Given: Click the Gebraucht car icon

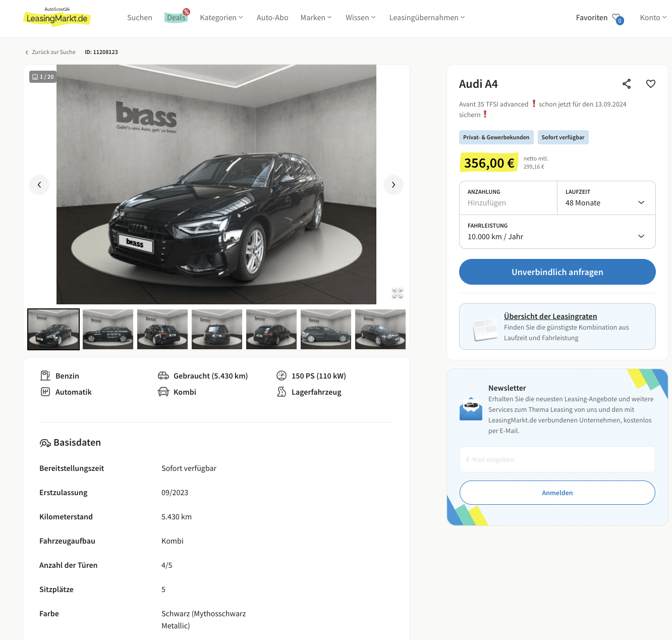Looking at the screenshot, I should point(163,376).
